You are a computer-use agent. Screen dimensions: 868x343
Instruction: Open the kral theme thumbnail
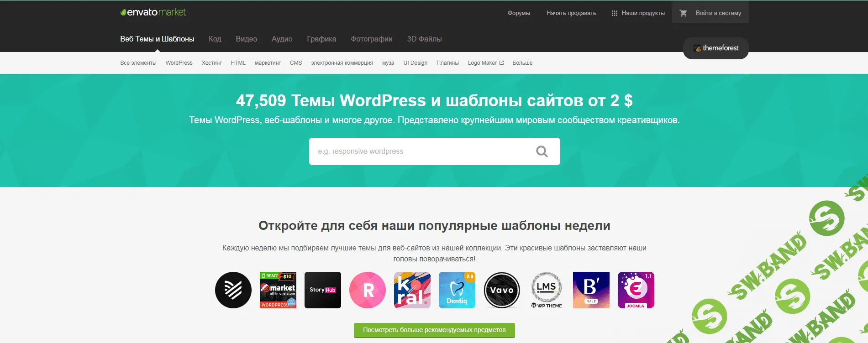(x=412, y=290)
